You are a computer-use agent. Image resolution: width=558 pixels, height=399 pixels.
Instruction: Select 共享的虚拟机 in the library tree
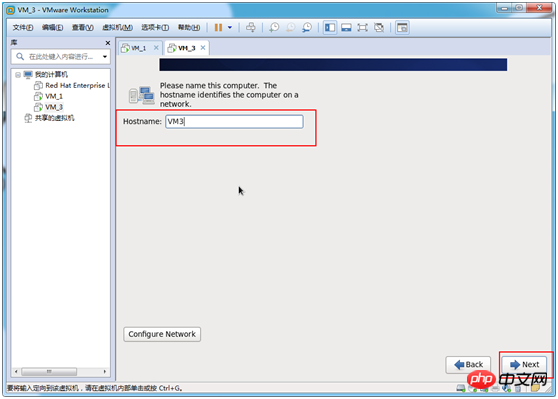(x=54, y=118)
